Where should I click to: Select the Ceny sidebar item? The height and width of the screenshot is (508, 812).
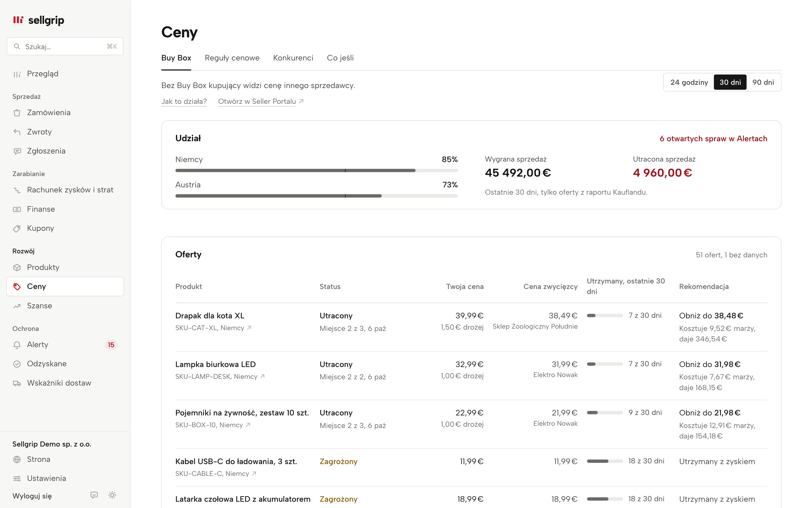[65, 286]
